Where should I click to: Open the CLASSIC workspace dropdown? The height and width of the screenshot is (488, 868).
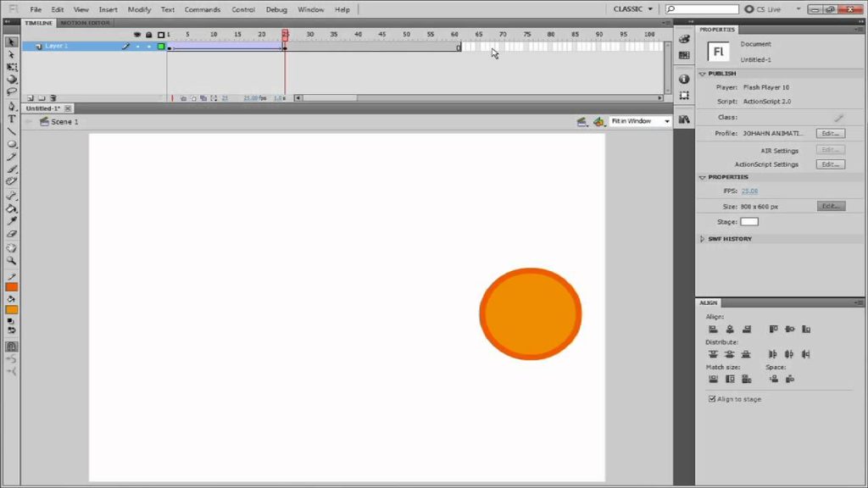pos(632,8)
